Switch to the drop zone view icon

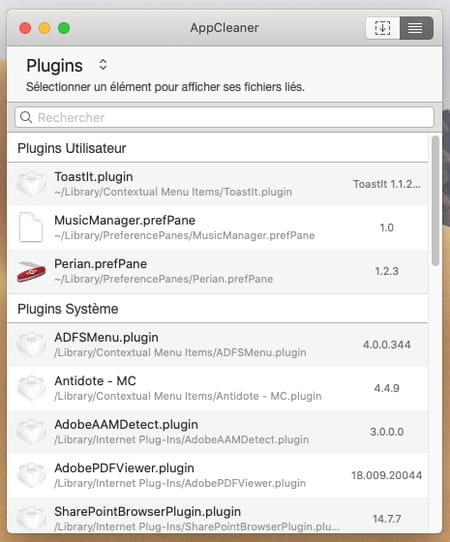pos(383,28)
